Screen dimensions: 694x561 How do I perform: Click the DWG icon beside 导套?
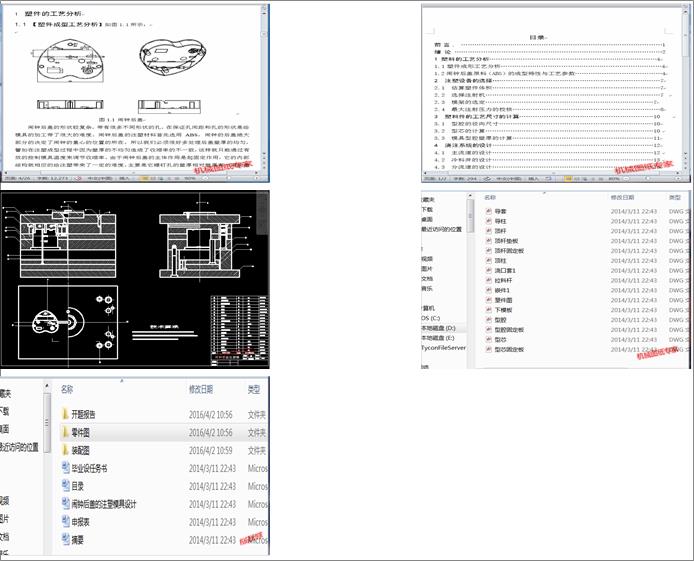tap(489, 211)
